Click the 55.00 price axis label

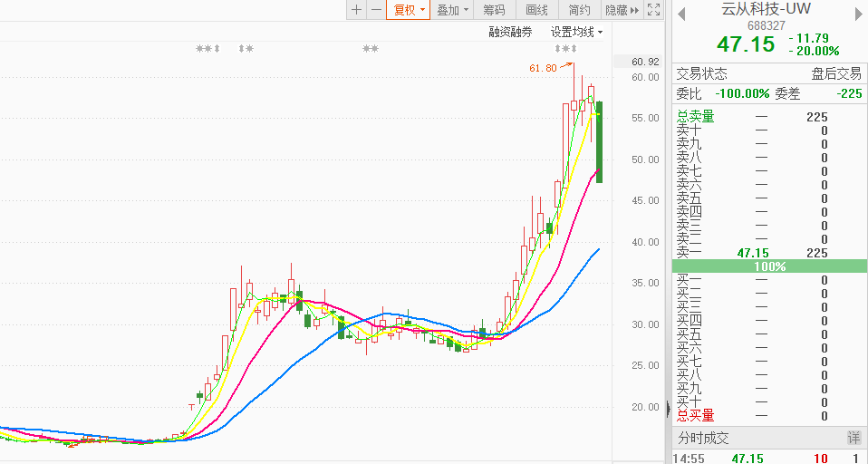[645, 118]
